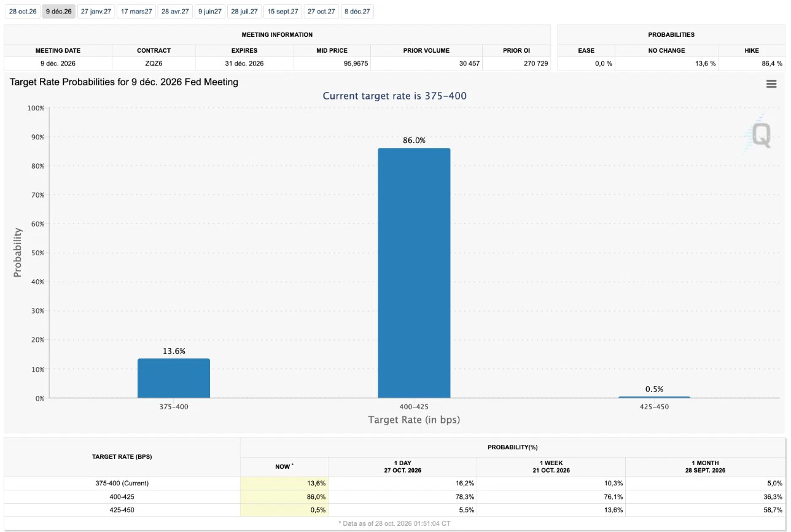Click the highlighted 0,5% NOW cell
Image resolution: width=791 pixels, height=532 pixels.
pyautogui.click(x=284, y=510)
